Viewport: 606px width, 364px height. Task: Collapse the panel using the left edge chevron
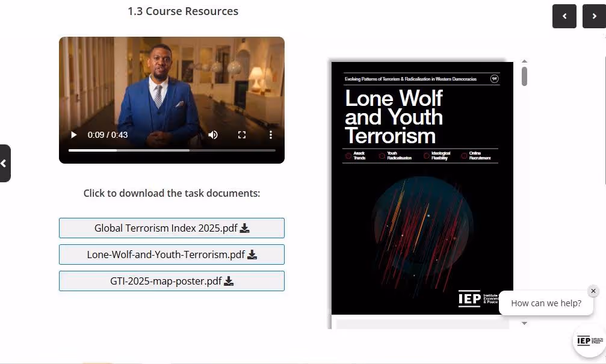point(5,163)
